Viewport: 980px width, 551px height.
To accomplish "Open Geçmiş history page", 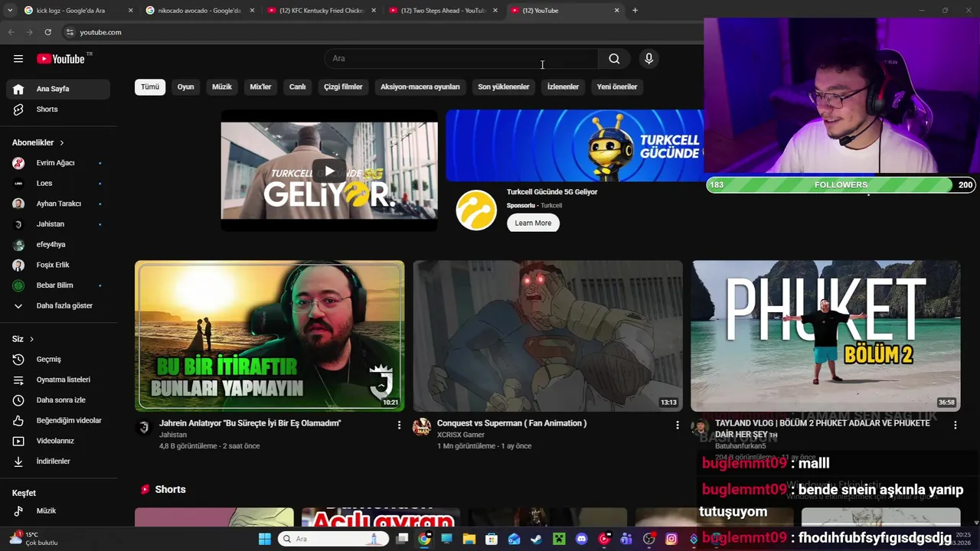I will pyautogui.click(x=58, y=360).
